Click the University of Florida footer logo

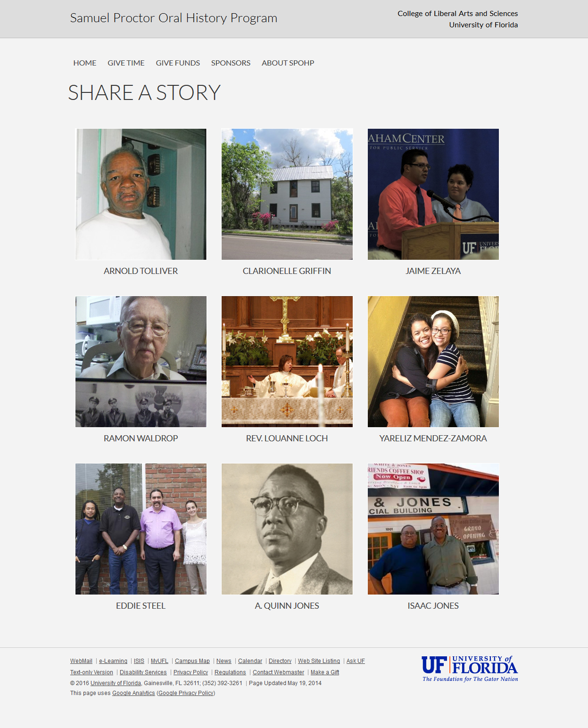click(470, 668)
